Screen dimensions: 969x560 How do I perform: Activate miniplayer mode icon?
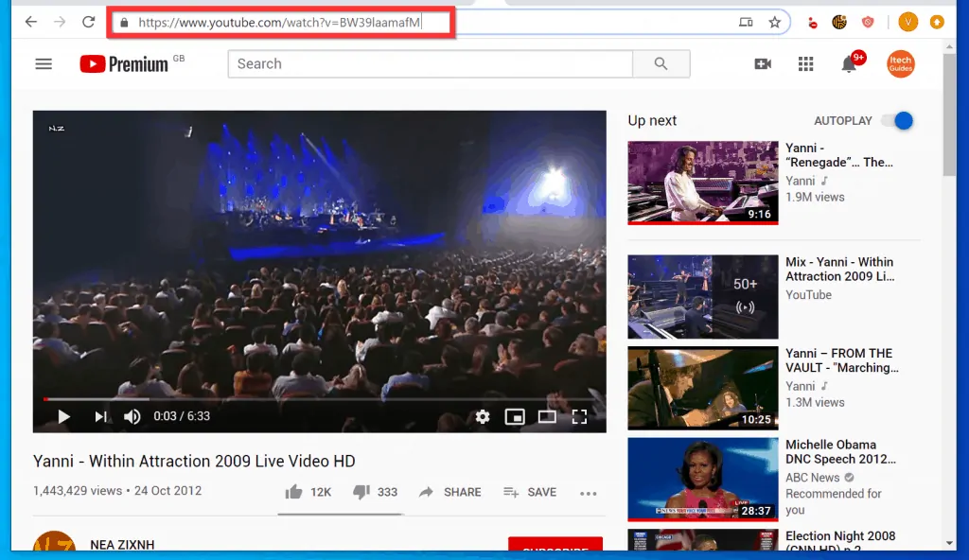(x=515, y=416)
